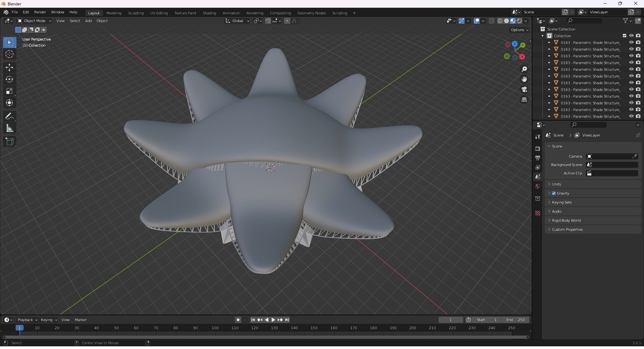
Task: Open the timeline Marker menu
Action: tap(80, 320)
